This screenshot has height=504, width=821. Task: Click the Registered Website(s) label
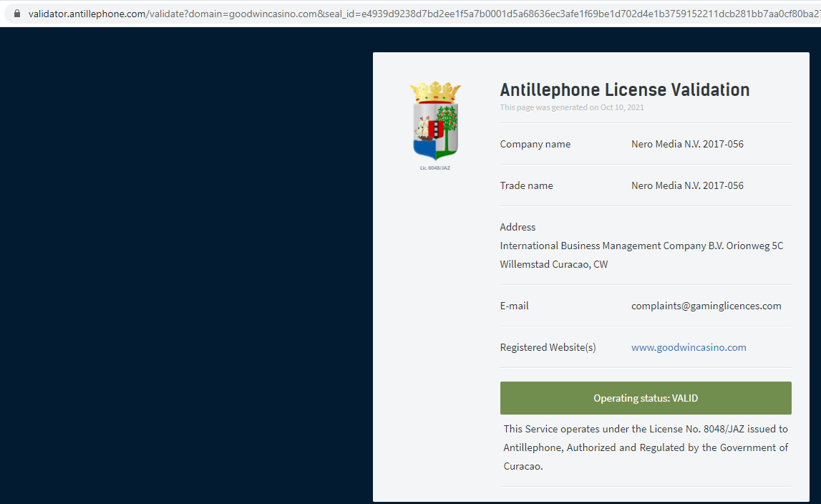click(548, 347)
